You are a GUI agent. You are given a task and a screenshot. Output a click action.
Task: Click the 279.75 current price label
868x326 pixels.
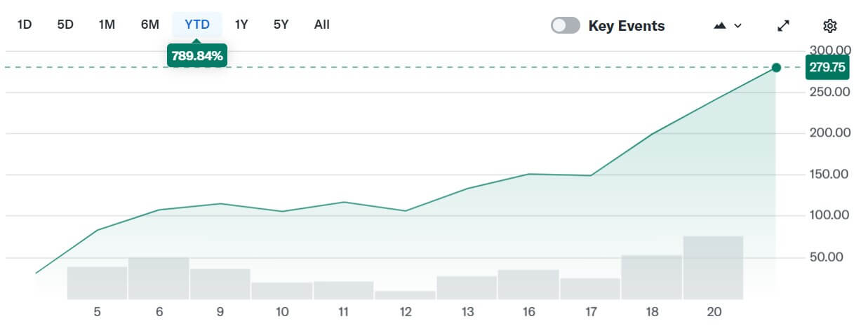(827, 68)
